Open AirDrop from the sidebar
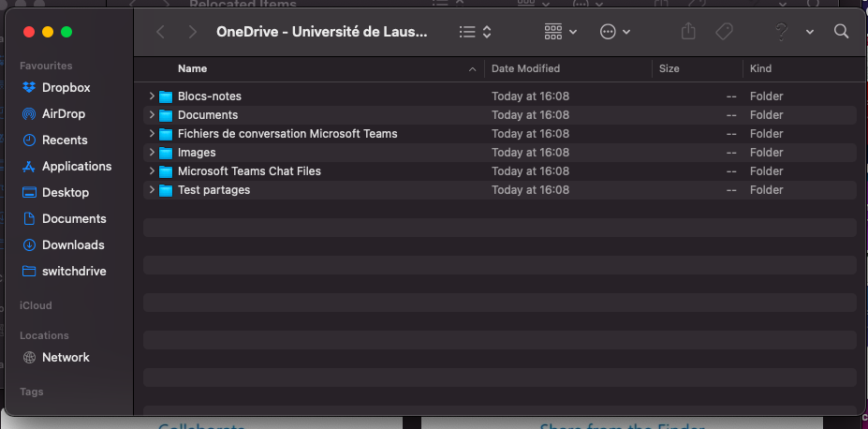The height and width of the screenshot is (429, 868). [x=63, y=114]
